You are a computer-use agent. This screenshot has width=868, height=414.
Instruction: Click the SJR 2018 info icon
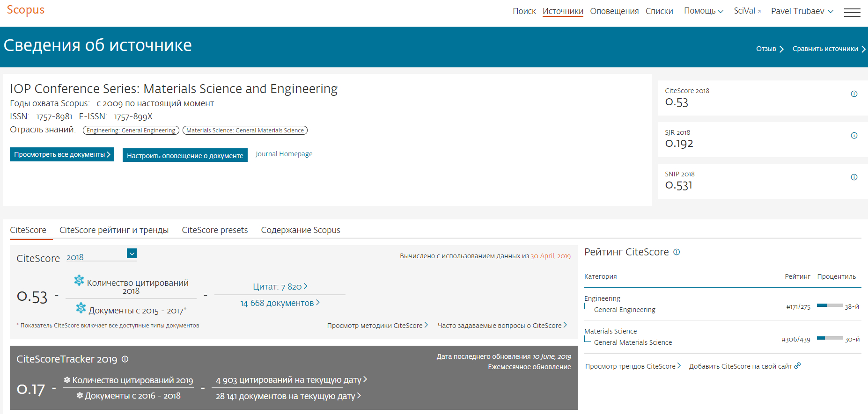[x=853, y=136]
